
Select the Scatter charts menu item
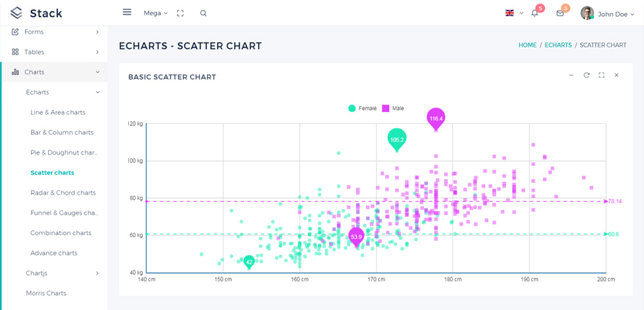(52, 172)
